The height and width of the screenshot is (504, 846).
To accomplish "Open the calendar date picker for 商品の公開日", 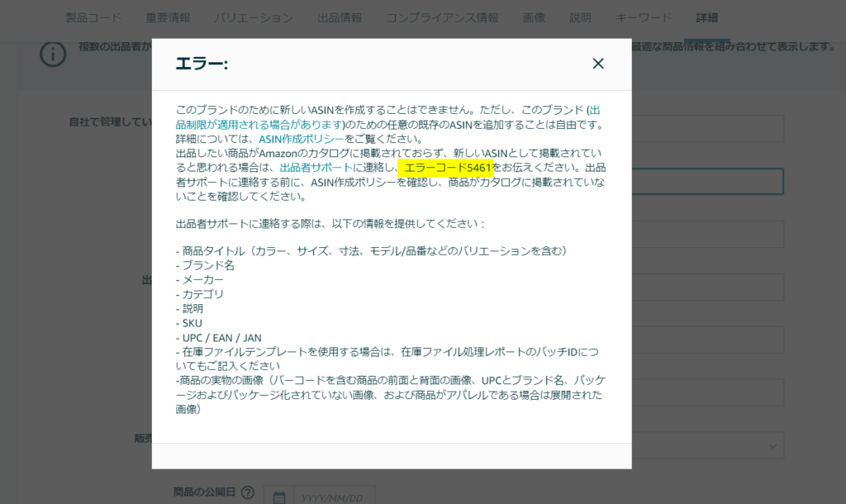I will coord(280,495).
